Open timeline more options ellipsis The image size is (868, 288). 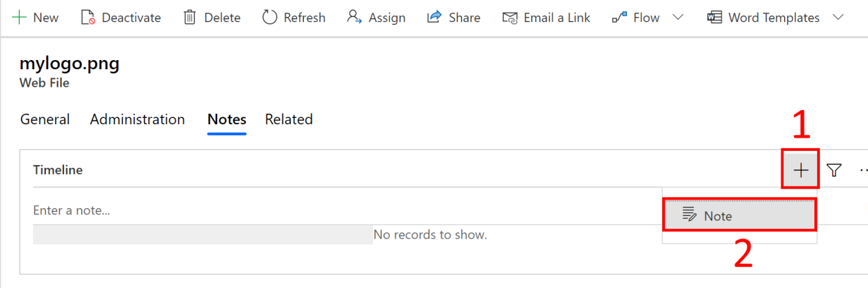pos(863,170)
